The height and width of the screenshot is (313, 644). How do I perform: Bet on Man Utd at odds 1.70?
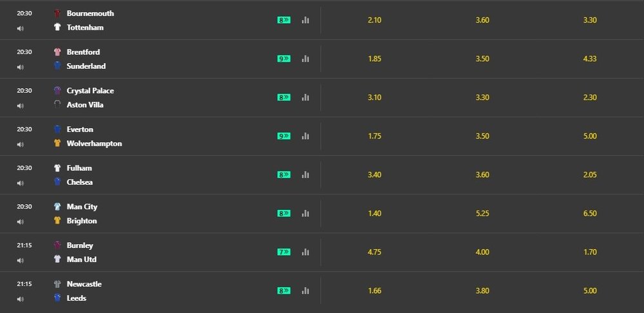590,252
